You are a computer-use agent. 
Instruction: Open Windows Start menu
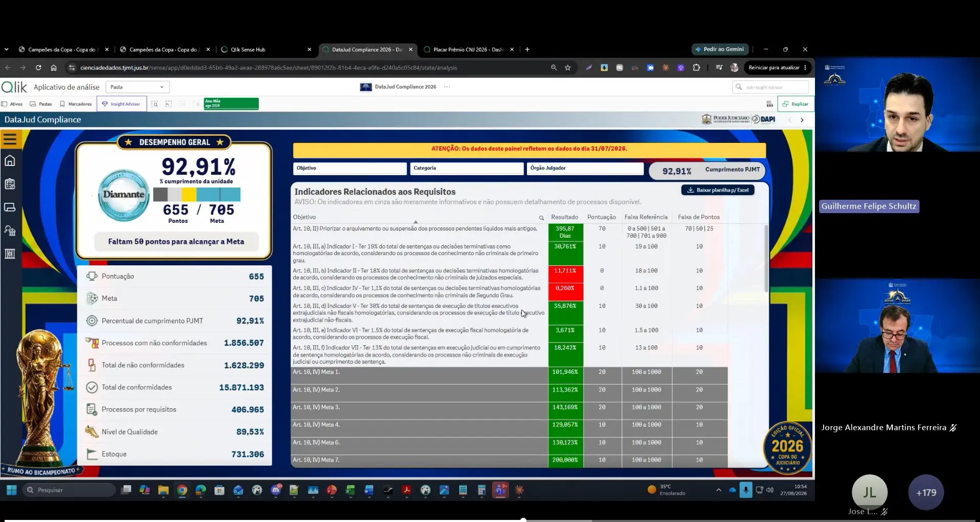tap(11, 490)
